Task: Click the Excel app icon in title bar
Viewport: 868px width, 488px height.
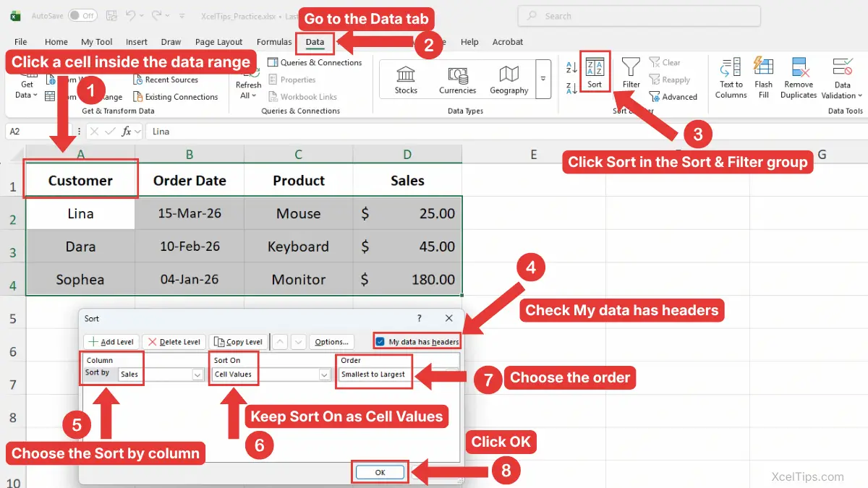Action: 15,15
